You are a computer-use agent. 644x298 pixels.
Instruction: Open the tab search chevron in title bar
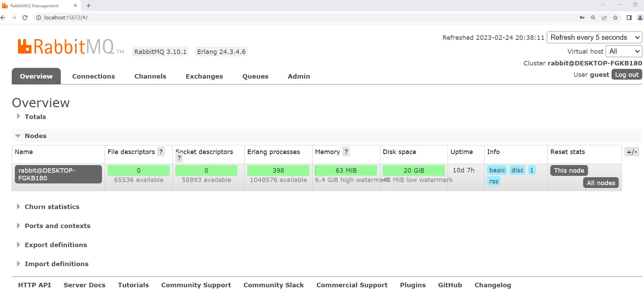pos(603,5)
